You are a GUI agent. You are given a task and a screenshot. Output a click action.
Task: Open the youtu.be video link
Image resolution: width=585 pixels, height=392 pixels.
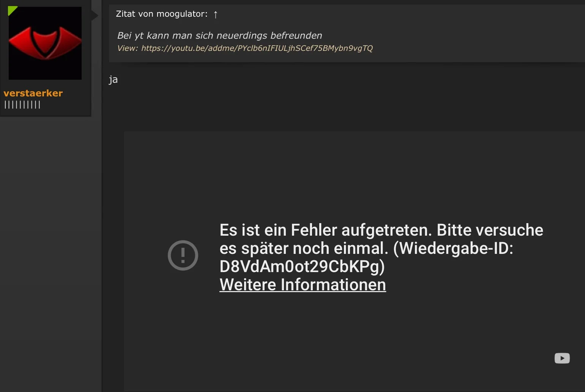pos(257,48)
